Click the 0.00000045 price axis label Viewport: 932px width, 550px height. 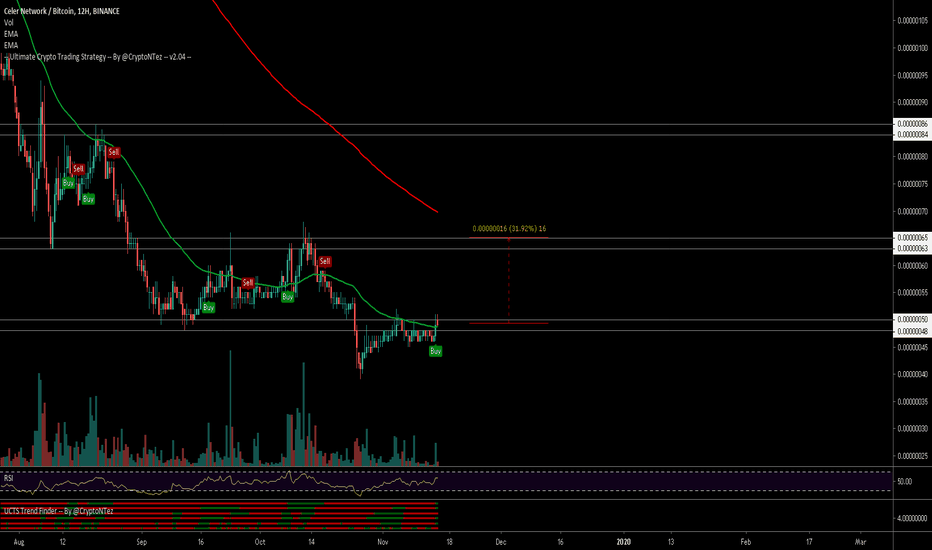click(912, 347)
